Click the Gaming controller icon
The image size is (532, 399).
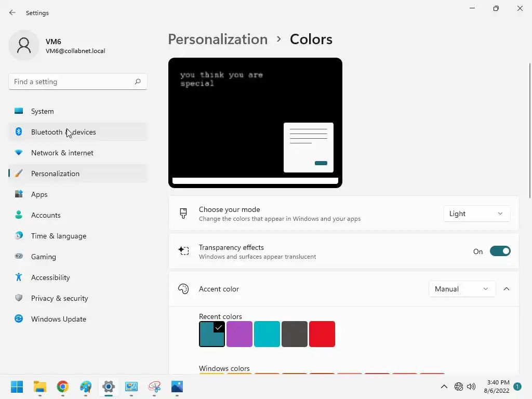pyautogui.click(x=19, y=256)
